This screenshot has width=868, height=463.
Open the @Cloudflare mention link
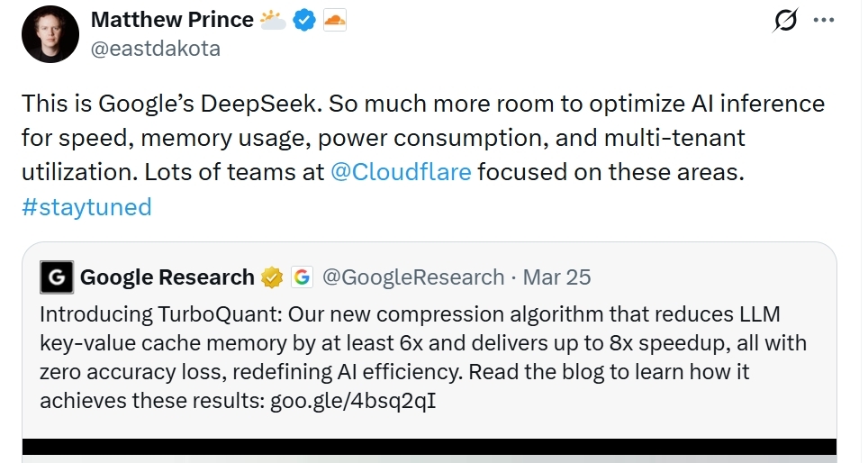point(402,172)
